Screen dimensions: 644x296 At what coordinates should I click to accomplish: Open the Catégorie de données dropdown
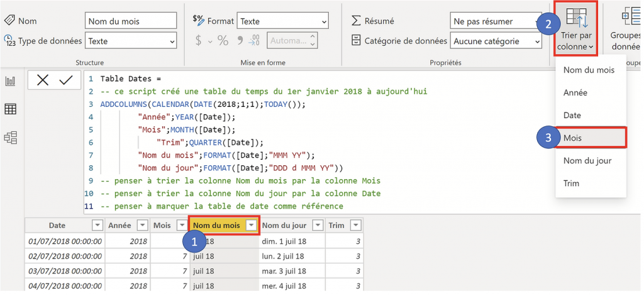(496, 41)
